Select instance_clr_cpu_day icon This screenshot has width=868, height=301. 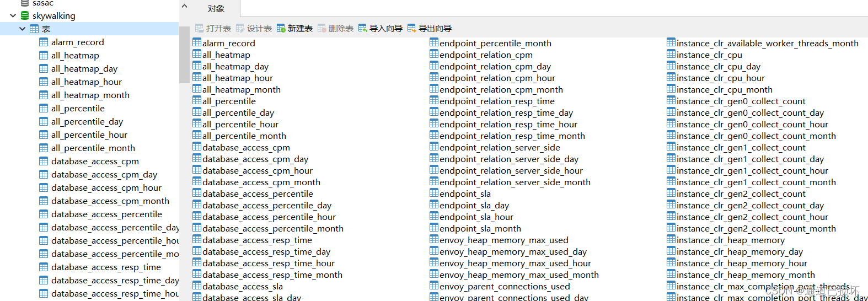coord(671,65)
